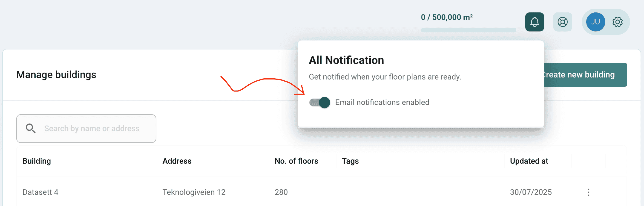
Task: Sort by the No. of floors column header
Action: (296, 161)
